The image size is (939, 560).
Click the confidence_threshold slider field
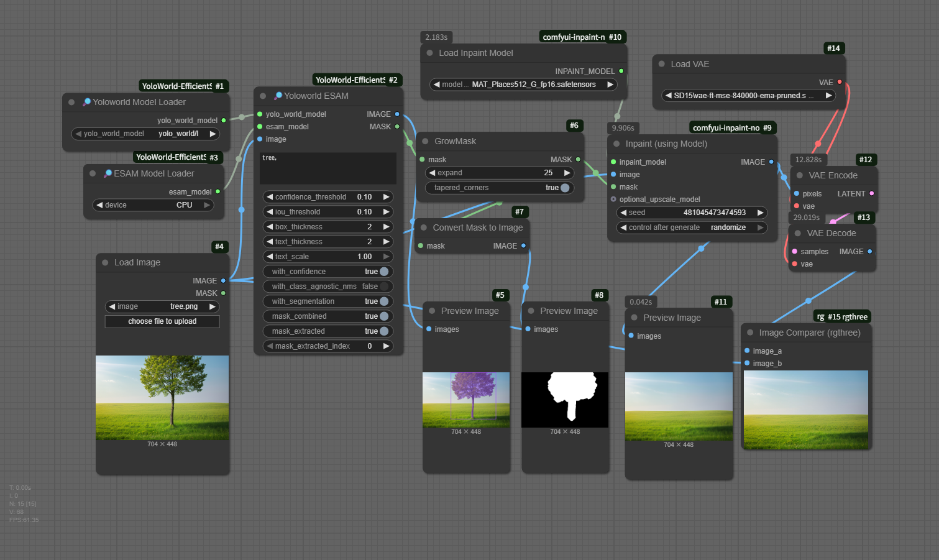tap(328, 197)
